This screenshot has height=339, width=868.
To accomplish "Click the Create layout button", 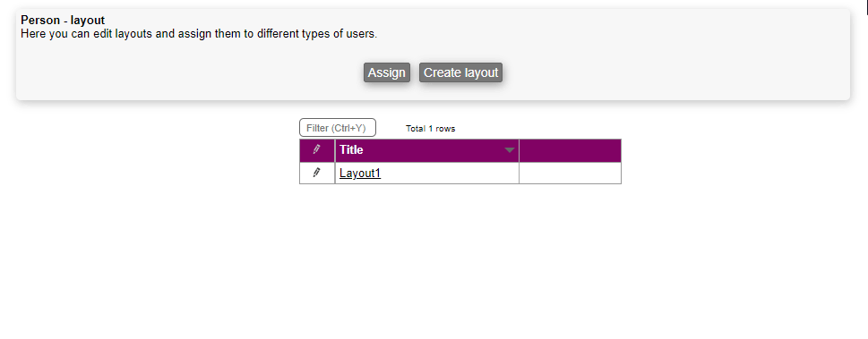I will 461,72.
